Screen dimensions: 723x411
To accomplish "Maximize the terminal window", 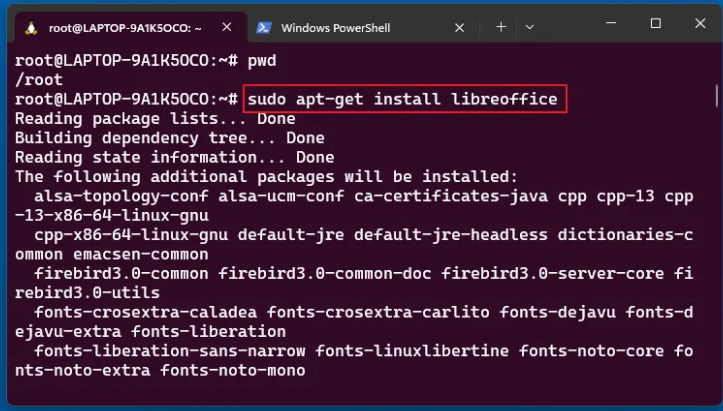I will [x=655, y=23].
